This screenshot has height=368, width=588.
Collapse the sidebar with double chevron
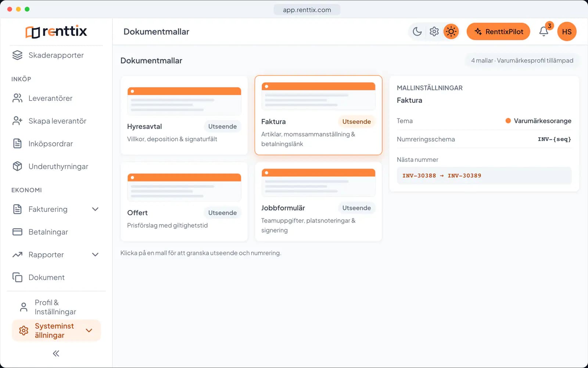pyautogui.click(x=56, y=354)
